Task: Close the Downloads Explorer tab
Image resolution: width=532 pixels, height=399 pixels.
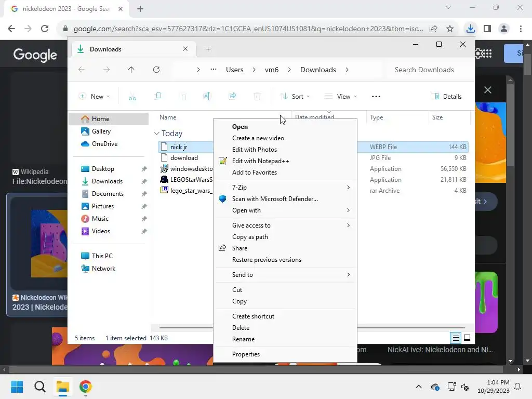Action: tap(185, 49)
